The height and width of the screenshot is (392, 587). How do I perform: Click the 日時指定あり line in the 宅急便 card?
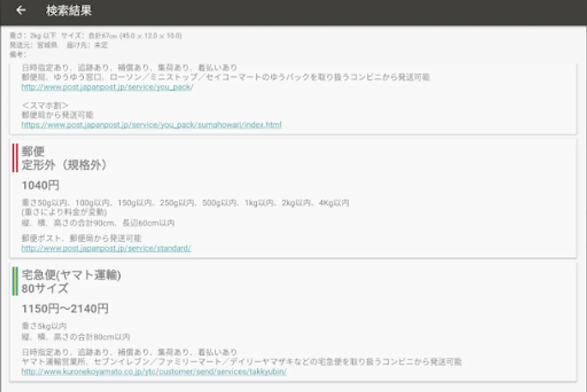129,352
